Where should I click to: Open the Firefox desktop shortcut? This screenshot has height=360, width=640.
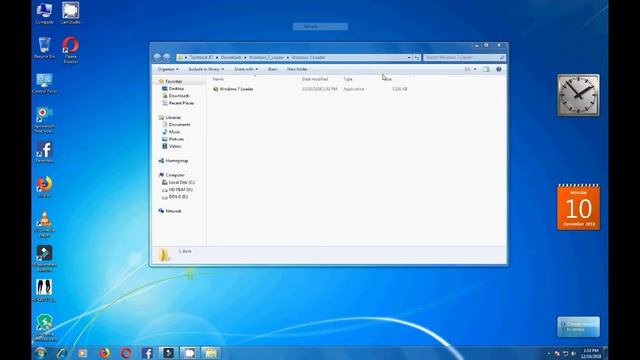coord(44,187)
